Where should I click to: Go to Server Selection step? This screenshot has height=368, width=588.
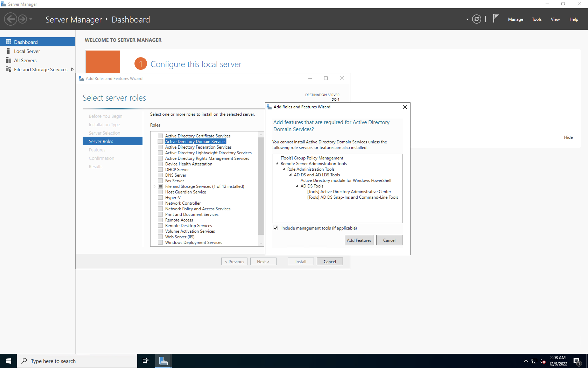(104, 133)
